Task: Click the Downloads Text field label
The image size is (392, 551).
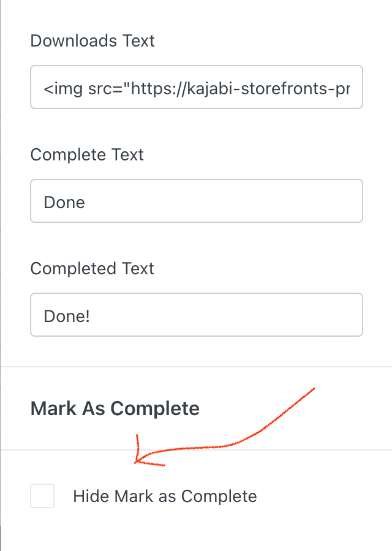Action: 92,41
